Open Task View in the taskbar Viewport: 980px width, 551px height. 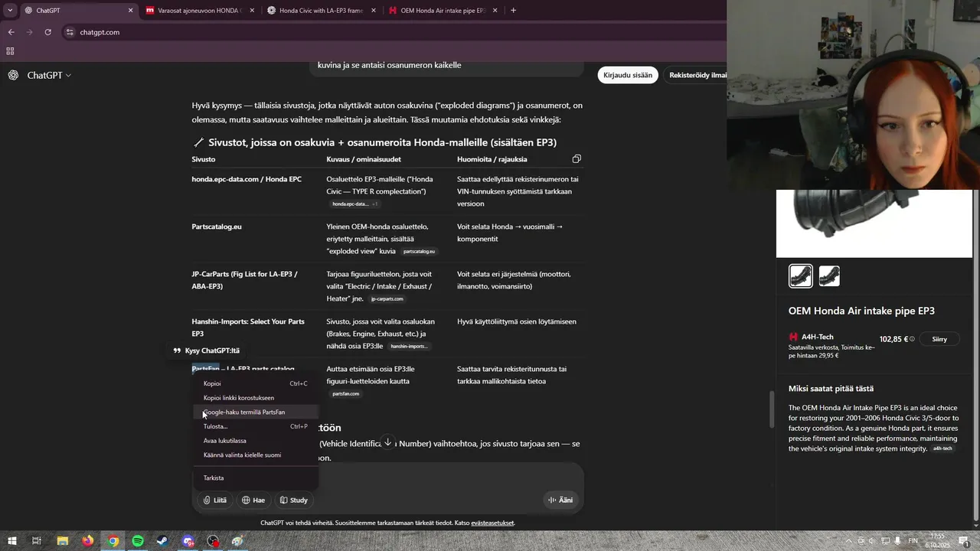coord(36,541)
